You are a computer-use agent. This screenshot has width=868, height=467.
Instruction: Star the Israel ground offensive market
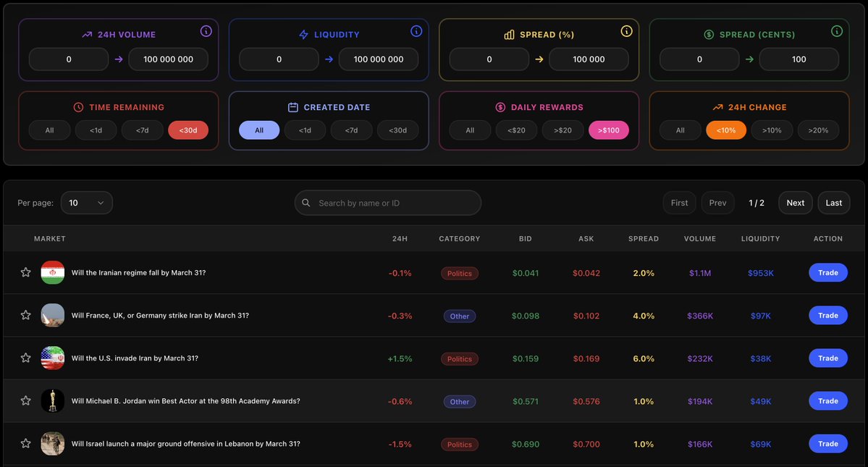click(25, 443)
